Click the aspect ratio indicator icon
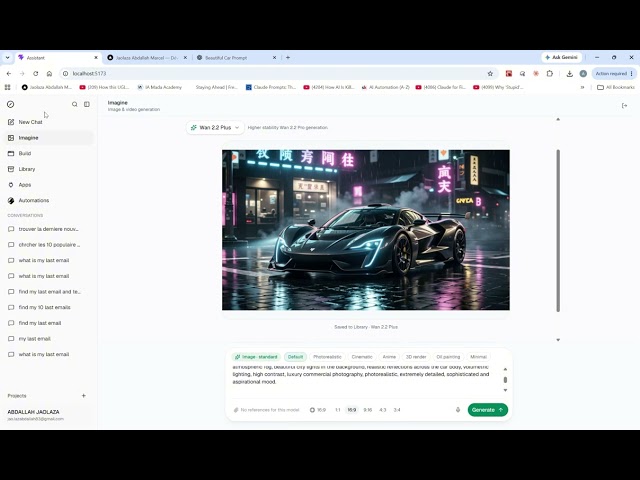The image size is (640, 480). click(x=312, y=410)
